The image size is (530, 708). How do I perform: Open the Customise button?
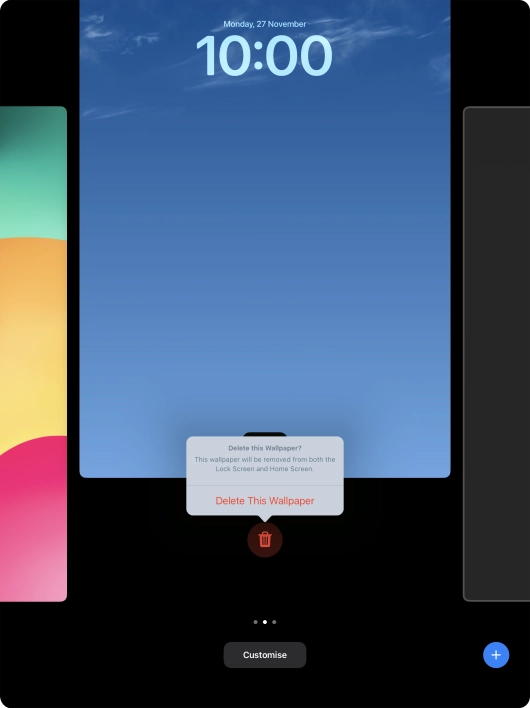coord(265,655)
